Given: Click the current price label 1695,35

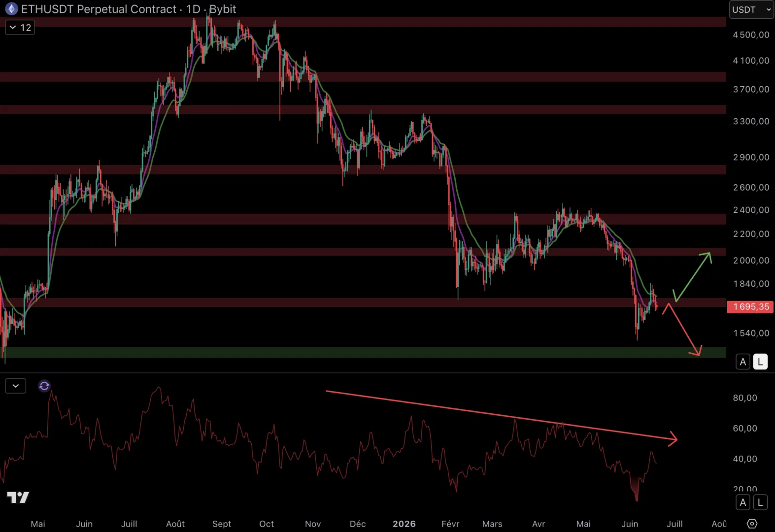Looking at the screenshot, I should click(750, 307).
